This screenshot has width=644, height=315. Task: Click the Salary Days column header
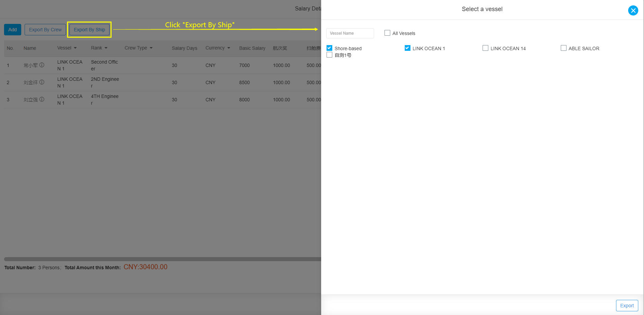click(184, 48)
